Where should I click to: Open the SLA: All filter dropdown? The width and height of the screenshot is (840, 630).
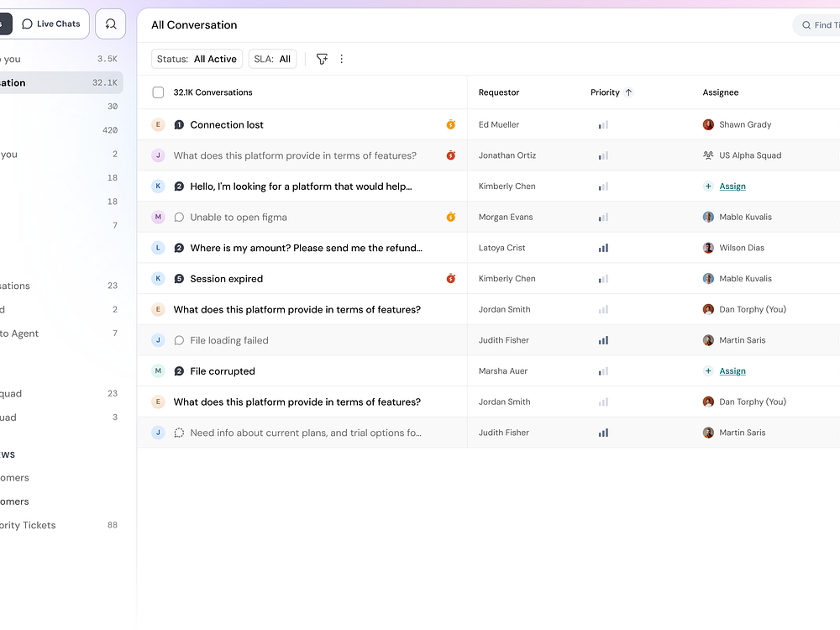[272, 59]
